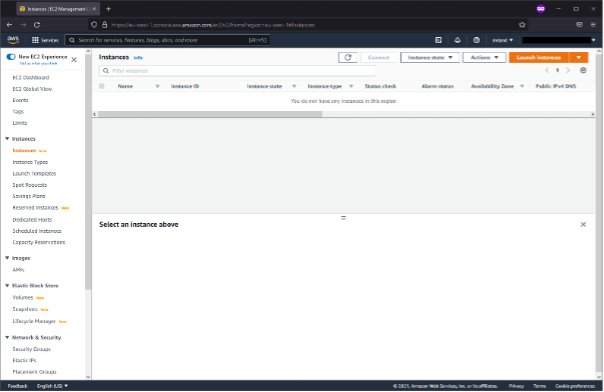The image size is (604, 392).
Task: Open Security Groups in sidebar
Action: point(32,349)
